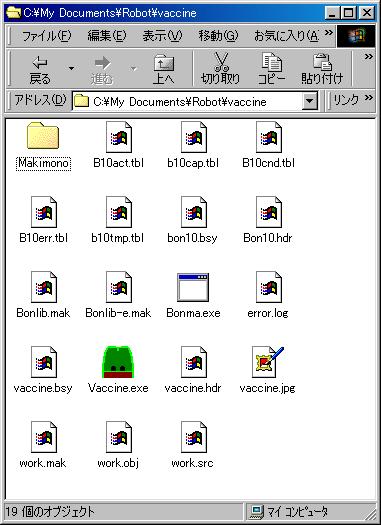Paste with the 貼り付け button

pos(322,69)
